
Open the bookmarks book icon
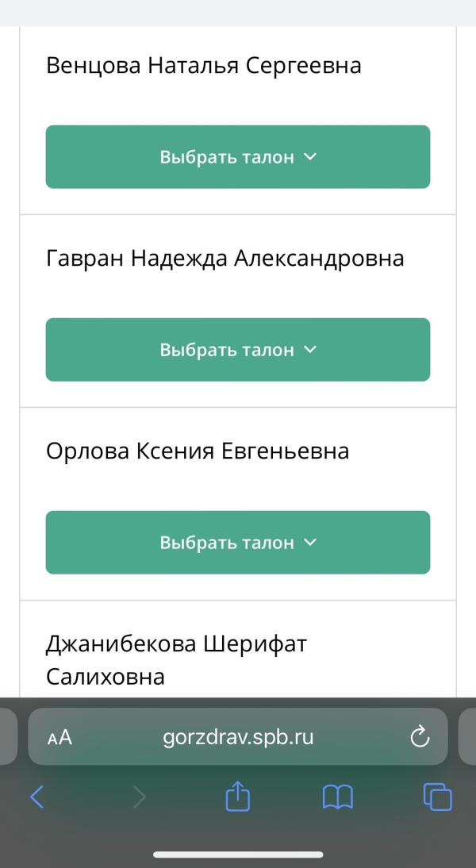[x=338, y=797]
